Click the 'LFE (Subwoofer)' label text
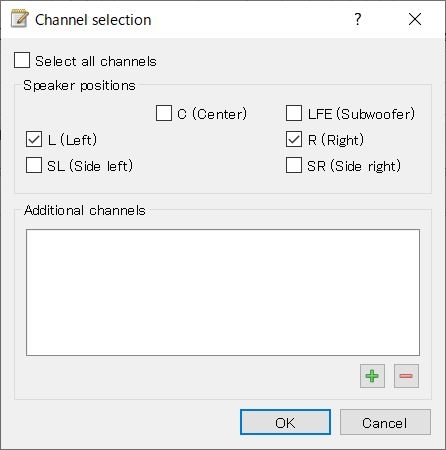The width and height of the screenshot is (446, 450). [361, 114]
